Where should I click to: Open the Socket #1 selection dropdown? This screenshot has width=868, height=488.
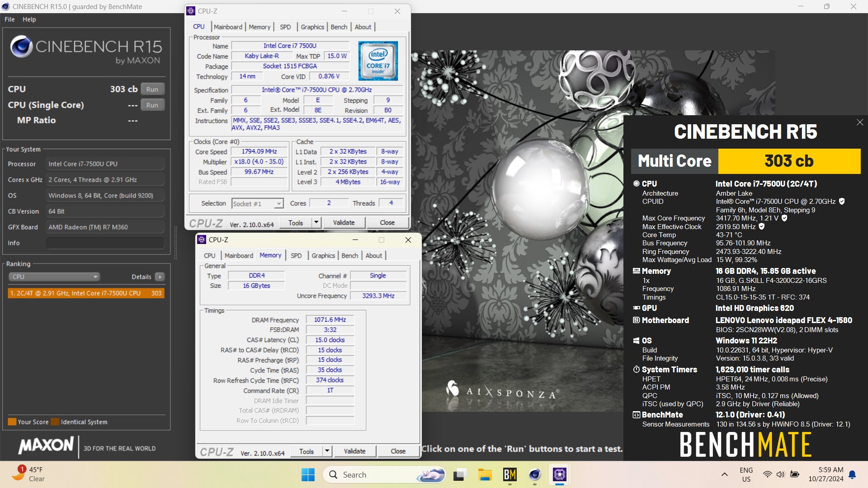coord(258,204)
